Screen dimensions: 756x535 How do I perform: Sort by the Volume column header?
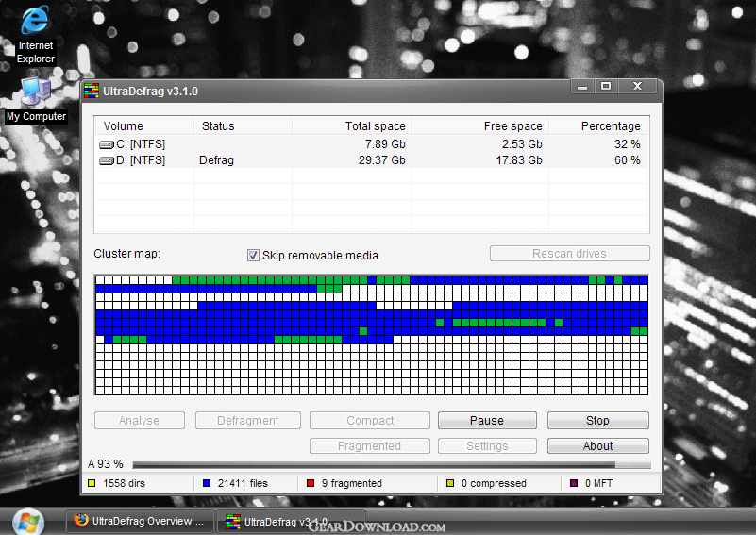pos(144,126)
